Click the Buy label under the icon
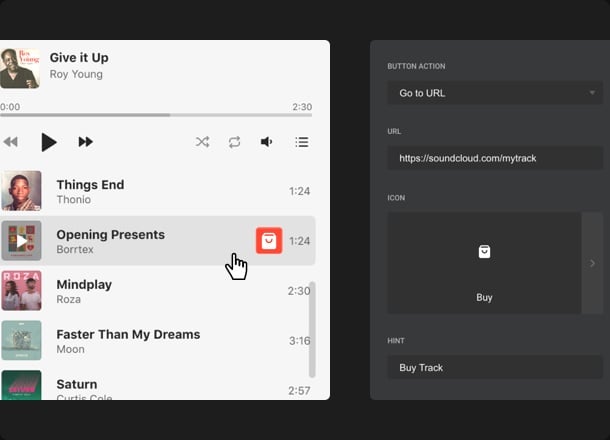 point(484,298)
